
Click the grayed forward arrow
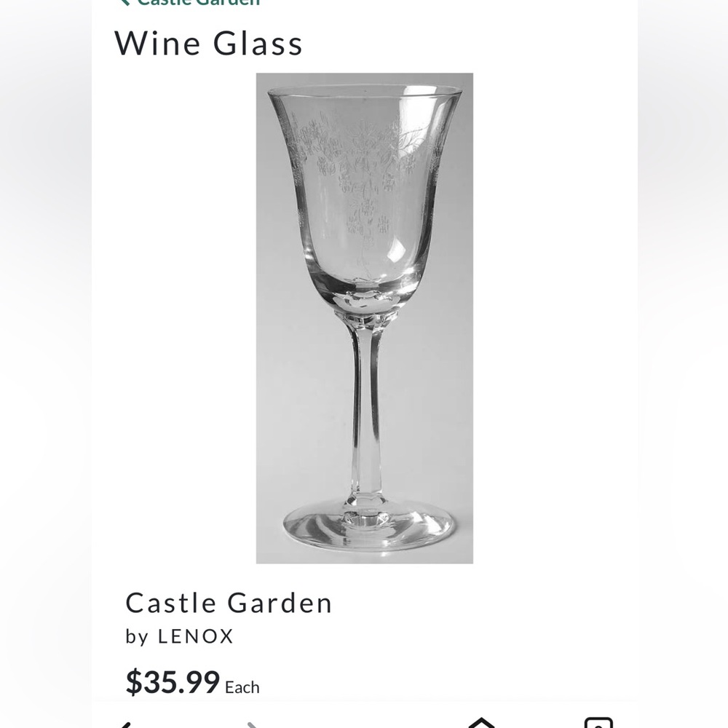point(251,724)
